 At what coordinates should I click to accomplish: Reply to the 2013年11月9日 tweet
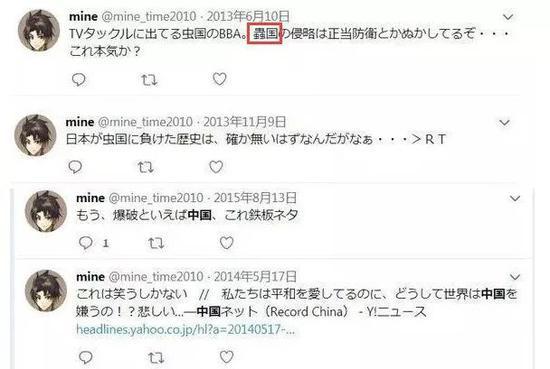click(x=75, y=167)
